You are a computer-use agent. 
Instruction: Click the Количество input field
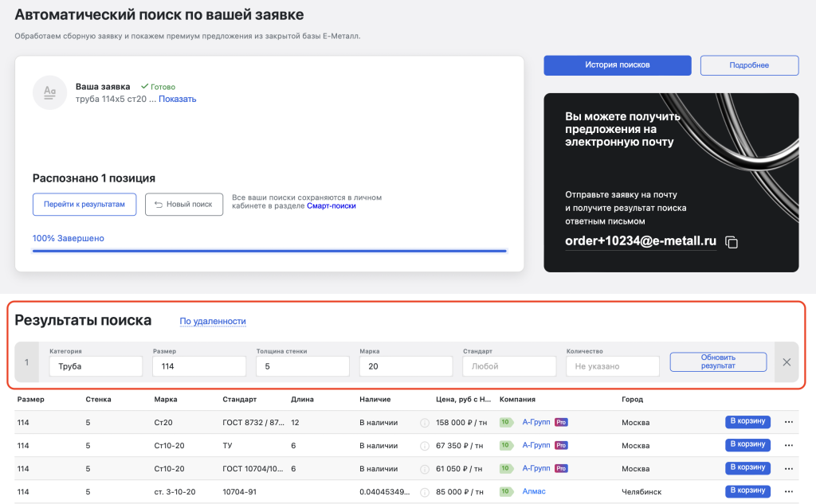pos(612,366)
